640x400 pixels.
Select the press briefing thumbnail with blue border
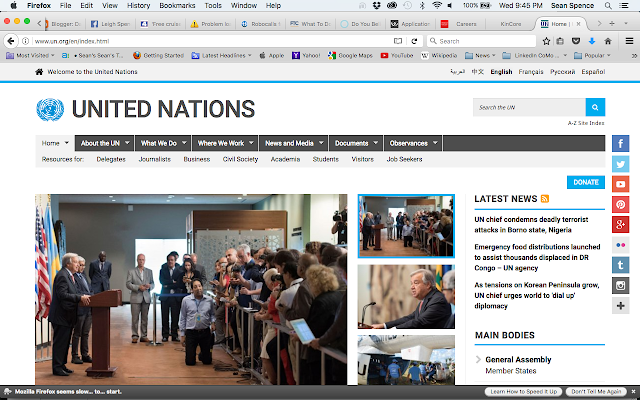coord(406,226)
